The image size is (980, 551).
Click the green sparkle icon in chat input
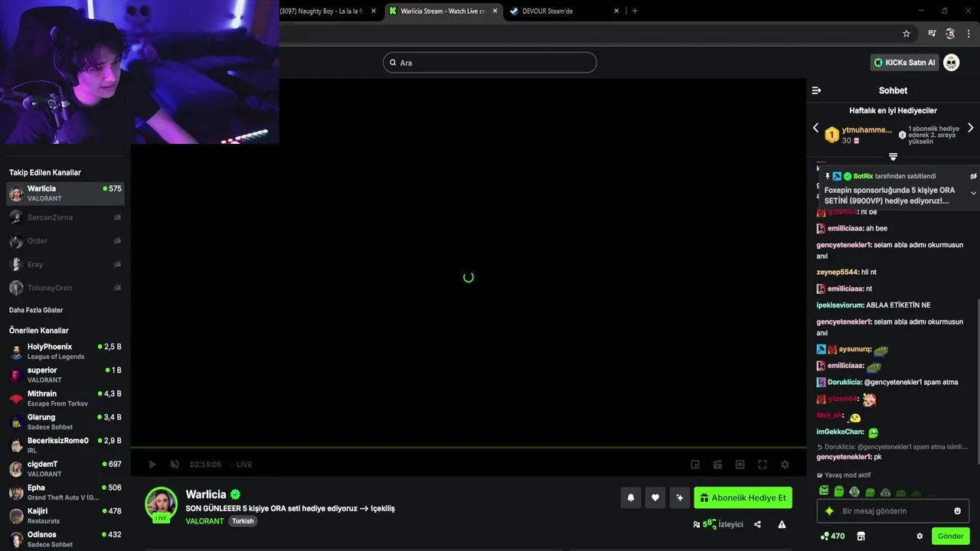click(828, 511)
